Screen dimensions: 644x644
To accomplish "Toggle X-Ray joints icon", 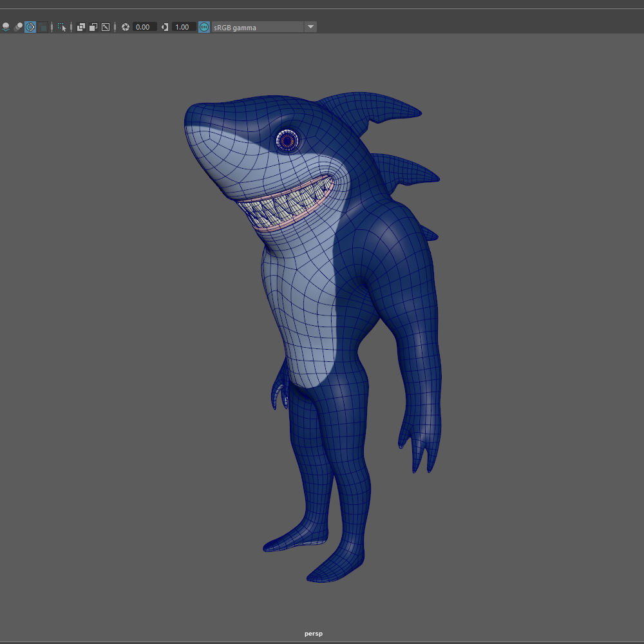I will (106, 27).
